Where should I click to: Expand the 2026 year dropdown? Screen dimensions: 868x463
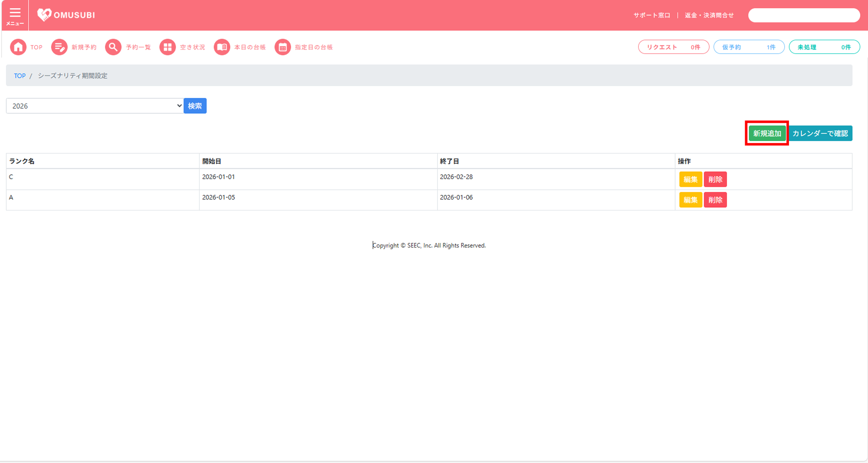tap(95, 106)
